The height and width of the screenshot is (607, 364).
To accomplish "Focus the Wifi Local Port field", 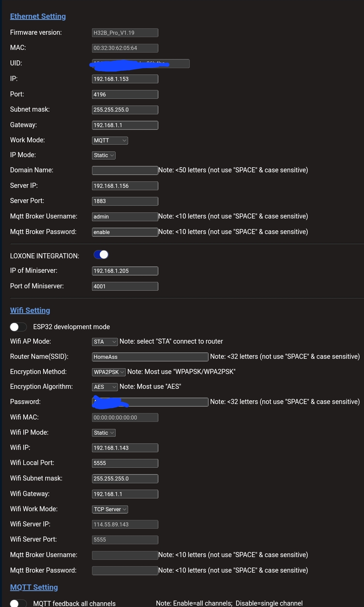I will [125, 463].
